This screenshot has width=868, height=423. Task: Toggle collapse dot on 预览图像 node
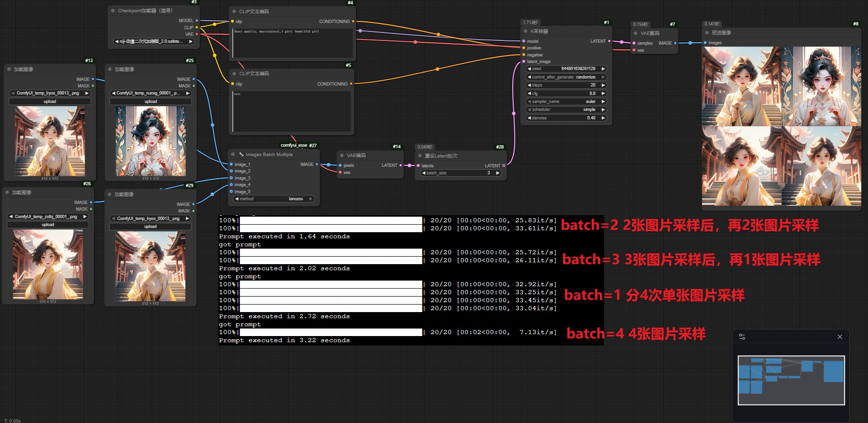[707, 33]
